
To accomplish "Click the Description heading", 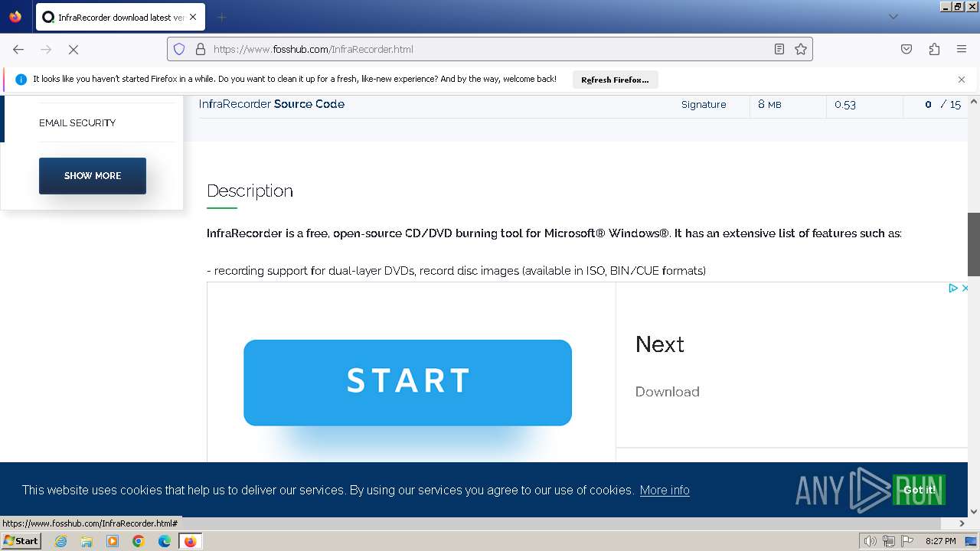I will pos(250,191).
